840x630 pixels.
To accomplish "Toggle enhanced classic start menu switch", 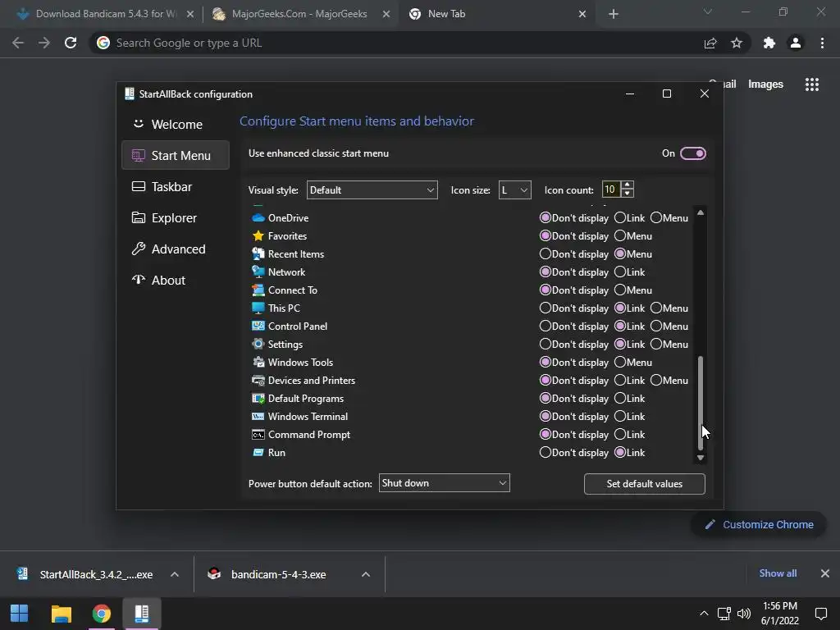I will [692, 153].
